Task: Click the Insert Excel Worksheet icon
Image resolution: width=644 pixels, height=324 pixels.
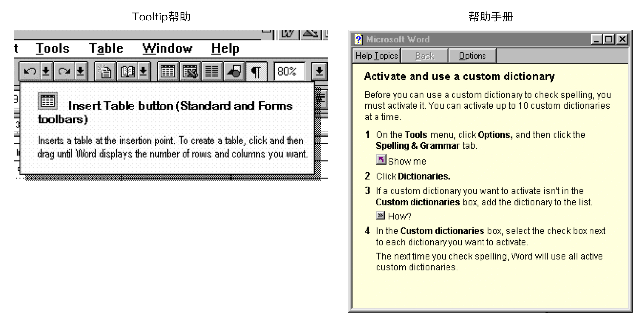Action: pos(190,71)
